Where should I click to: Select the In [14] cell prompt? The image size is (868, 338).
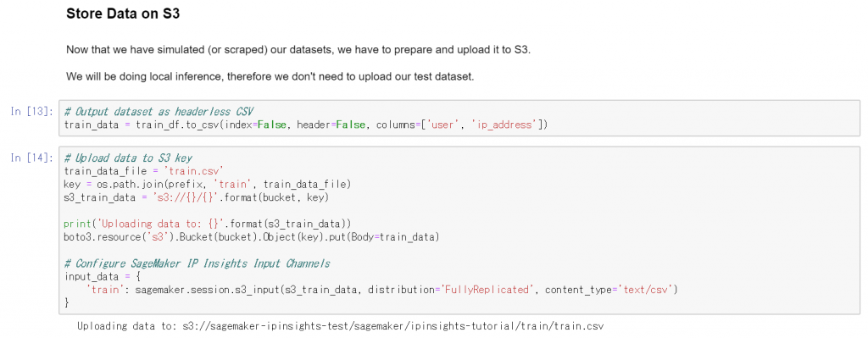[32, 158]
